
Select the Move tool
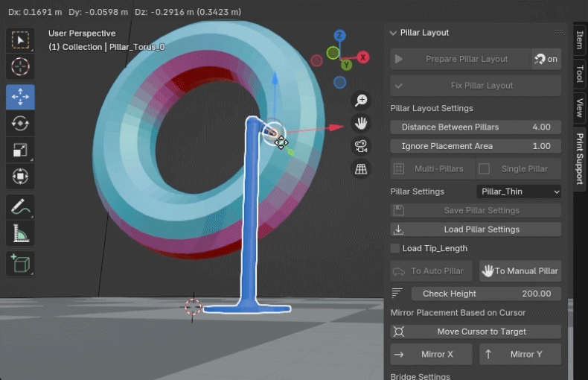point(20,97)
